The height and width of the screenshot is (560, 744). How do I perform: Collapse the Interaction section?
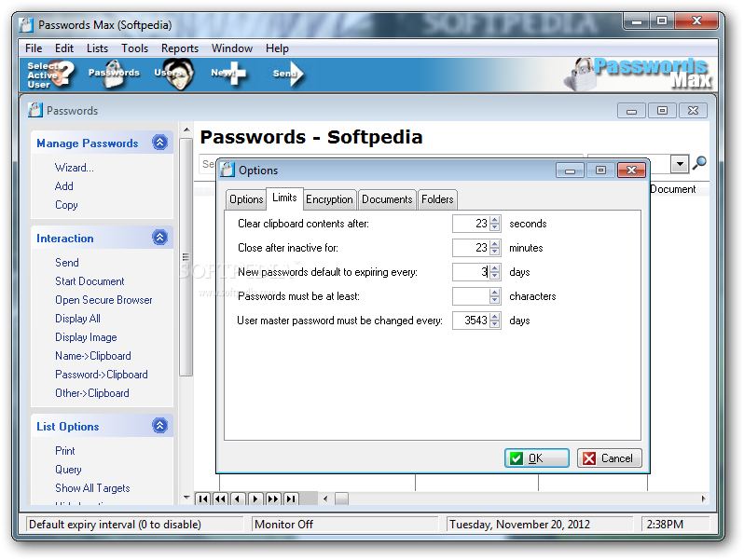[x=160, y=237]
